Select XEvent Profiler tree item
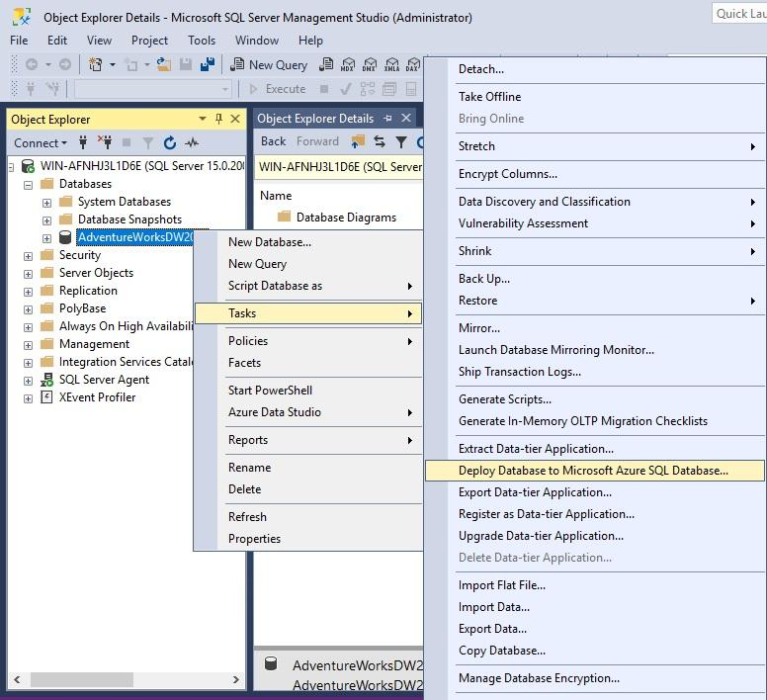The width and height of the screenshot is (767, 700). coord(97,397)
